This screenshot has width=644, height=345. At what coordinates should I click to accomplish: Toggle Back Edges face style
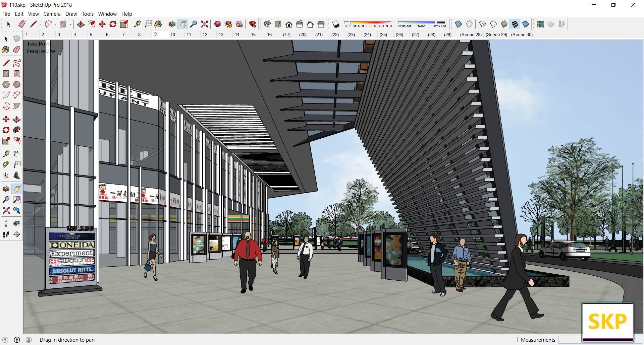(469, 24)
